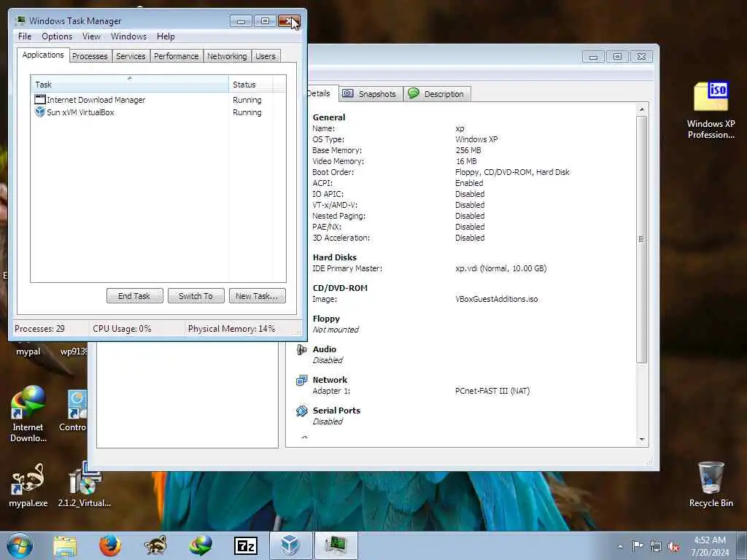Switch to the Processes tab
Screen dimensions: 747x560
tap(90, 56)
